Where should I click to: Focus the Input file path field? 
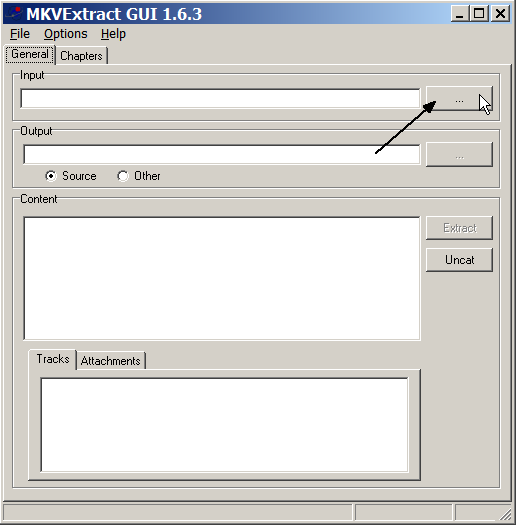click(220, 98)
